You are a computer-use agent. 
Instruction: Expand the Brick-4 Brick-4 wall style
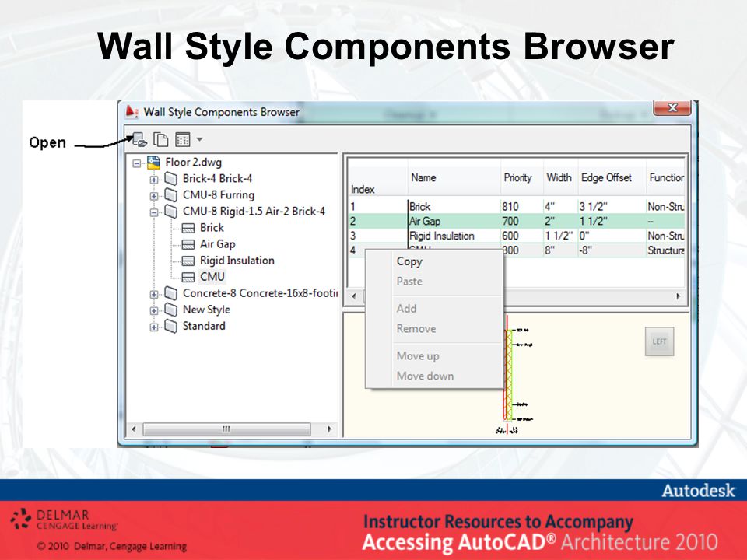pyautogui.click(x=154, y=180)
